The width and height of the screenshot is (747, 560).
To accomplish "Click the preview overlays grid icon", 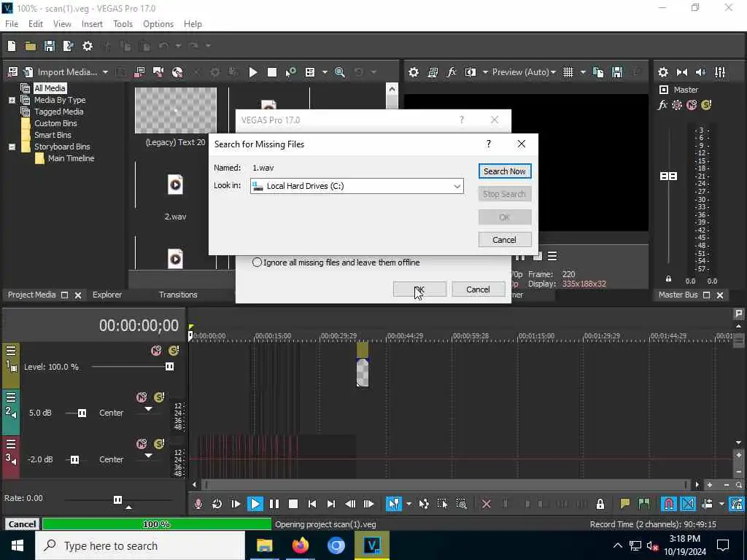I will (x=568, y=72).
